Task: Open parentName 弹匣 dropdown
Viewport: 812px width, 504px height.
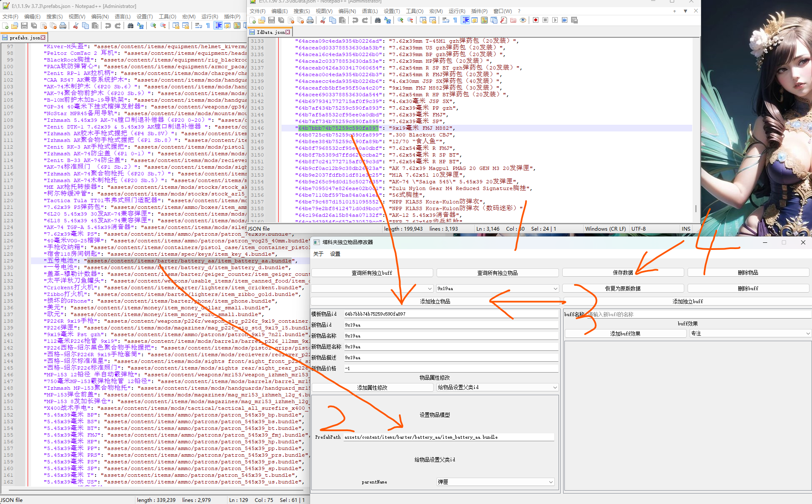Action: click(x=551, y=482)
